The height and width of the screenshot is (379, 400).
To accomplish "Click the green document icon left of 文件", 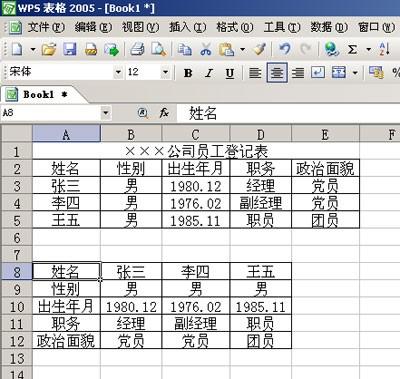I will pyautogui.click(x=16, y=27).
